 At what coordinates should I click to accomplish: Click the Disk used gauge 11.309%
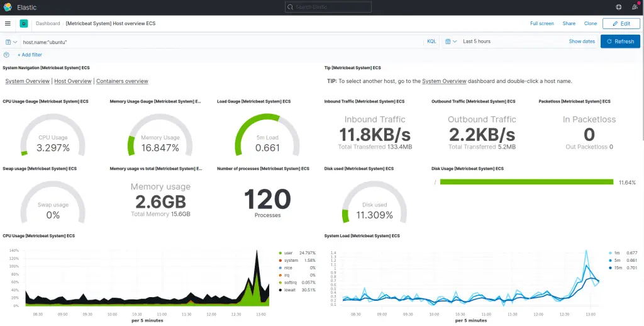[x=375, y=202]
